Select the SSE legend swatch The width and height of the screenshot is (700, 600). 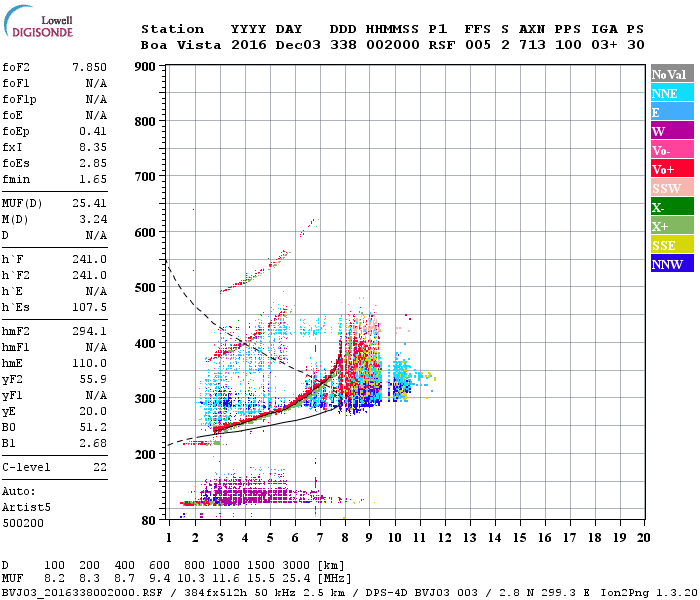(672, 245)
